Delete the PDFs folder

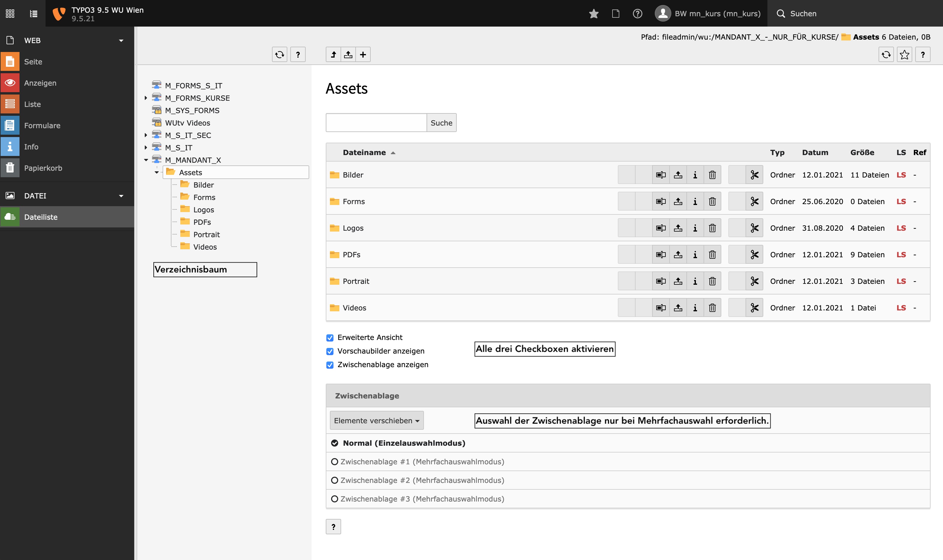[x=712, y=255]
